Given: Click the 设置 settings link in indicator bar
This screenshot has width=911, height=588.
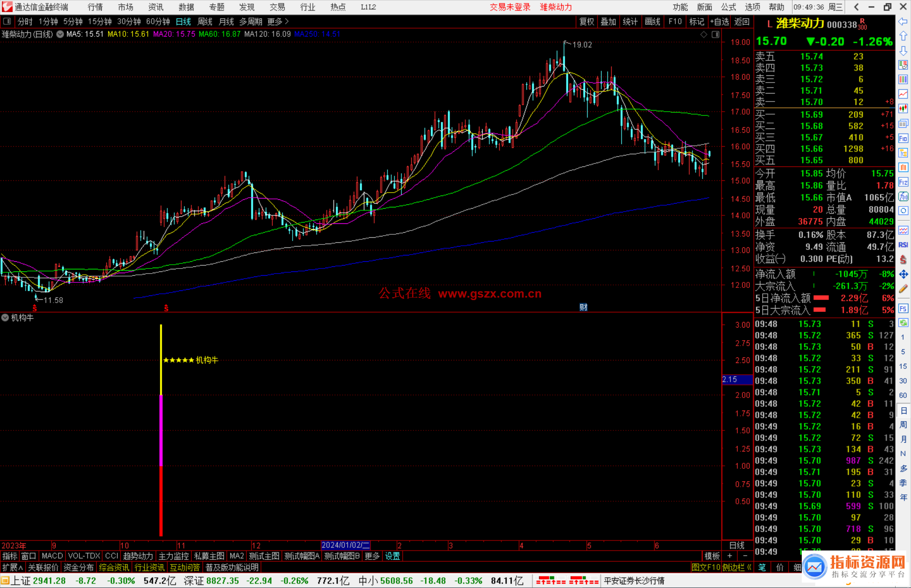Looking at the screenshot, I should 392,556.
